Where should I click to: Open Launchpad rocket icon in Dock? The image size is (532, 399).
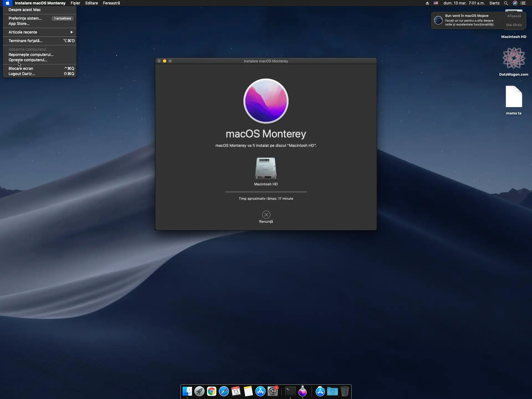[199, 391]
